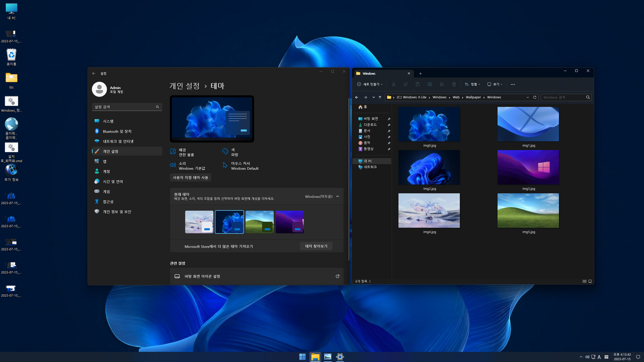
Task: Expand the address bar history dropdown
Action: pyautogui.click(x=528, y=97)
